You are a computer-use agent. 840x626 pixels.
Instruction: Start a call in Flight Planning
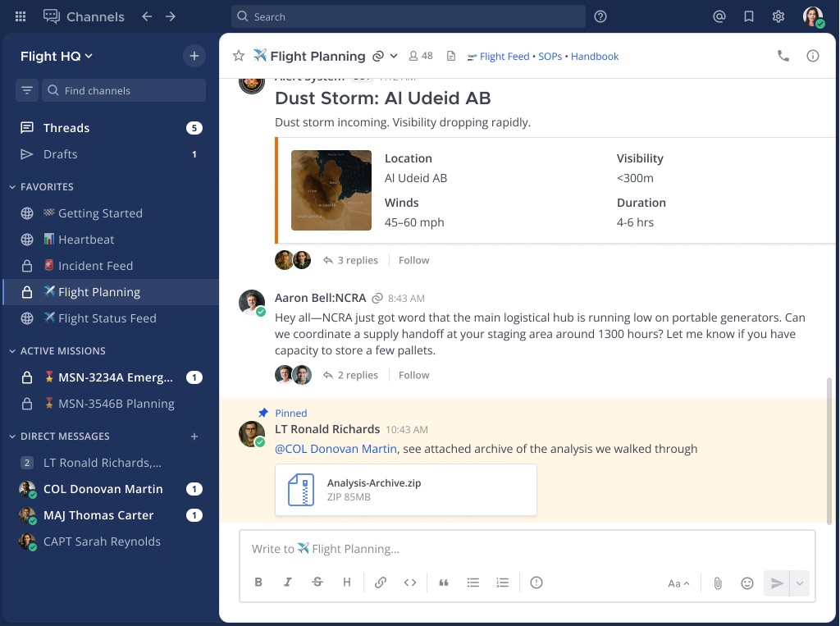click(x=783, y=56)
